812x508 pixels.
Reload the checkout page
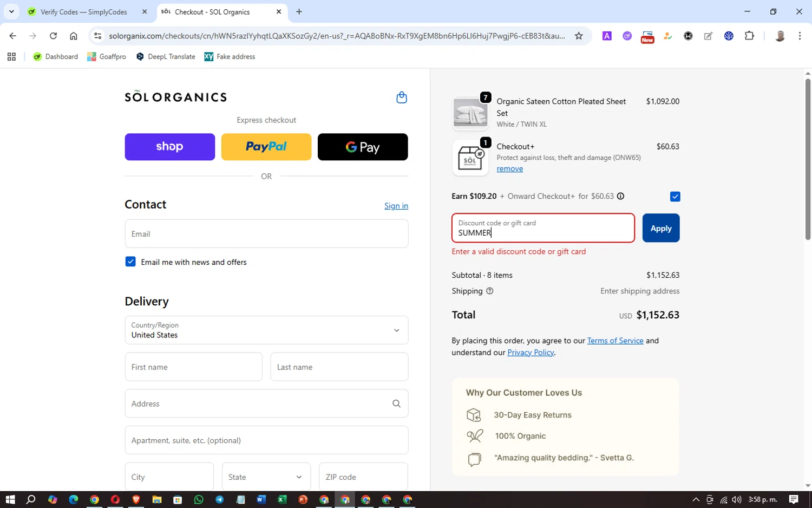point(53,36)
